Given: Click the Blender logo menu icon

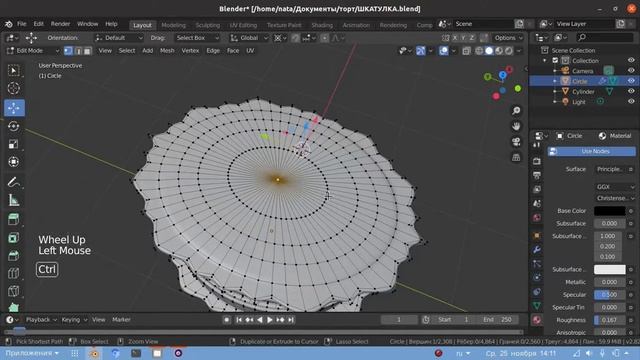Looking at the screenshot, I should 9,24.
